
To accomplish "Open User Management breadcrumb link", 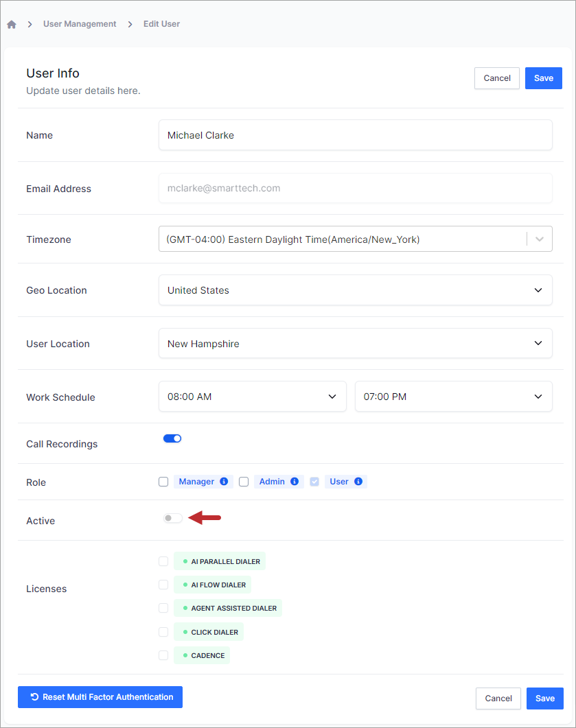I will point(80,24).
